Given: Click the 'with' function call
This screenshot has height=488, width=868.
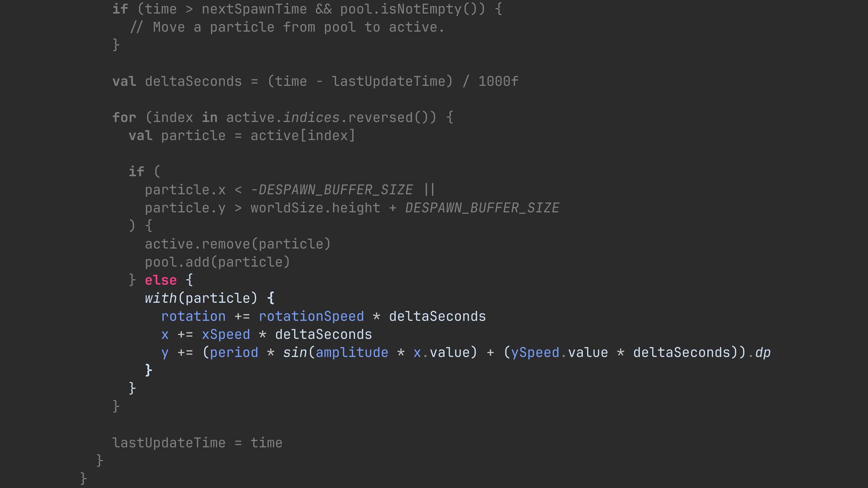Looking at the screenshot, I should pyautogui.click(x=160, y=298).
